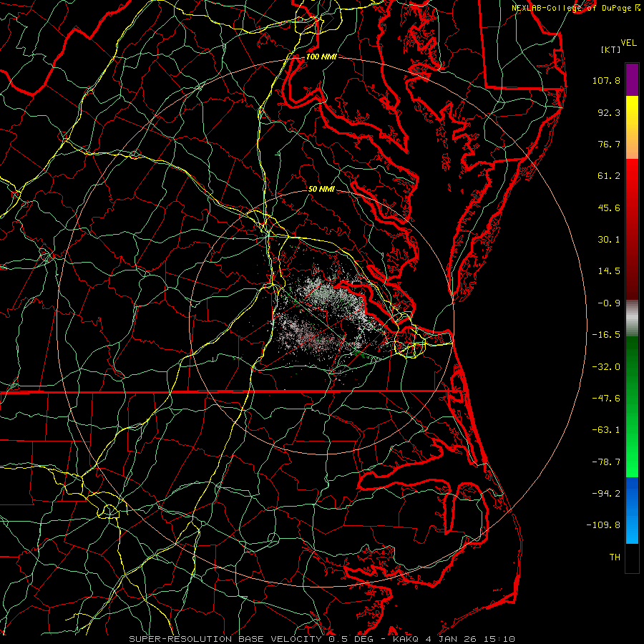Select the 92.3 legend value

pos(609,112)
